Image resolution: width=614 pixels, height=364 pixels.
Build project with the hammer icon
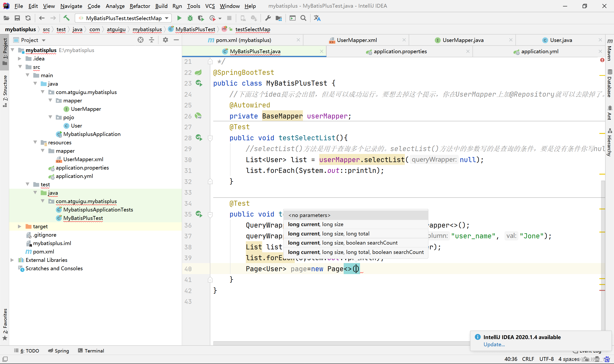(x=66, y=18)
